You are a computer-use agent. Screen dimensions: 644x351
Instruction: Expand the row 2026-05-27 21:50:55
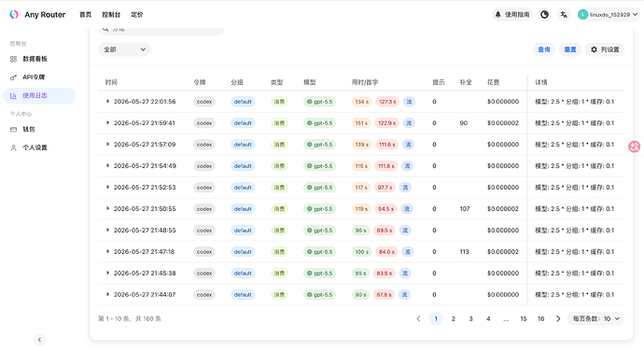pos(107,208)
